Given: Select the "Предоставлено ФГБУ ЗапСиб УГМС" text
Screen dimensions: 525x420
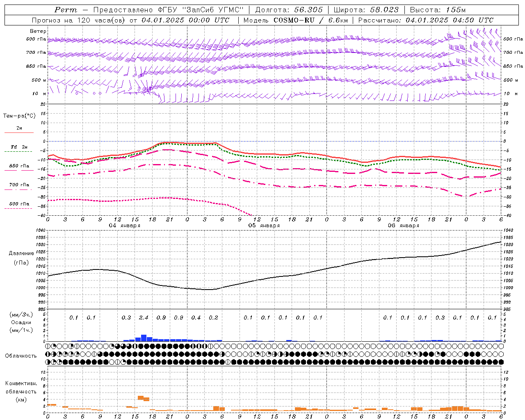Looking at the screenshot, I should 169,10.
